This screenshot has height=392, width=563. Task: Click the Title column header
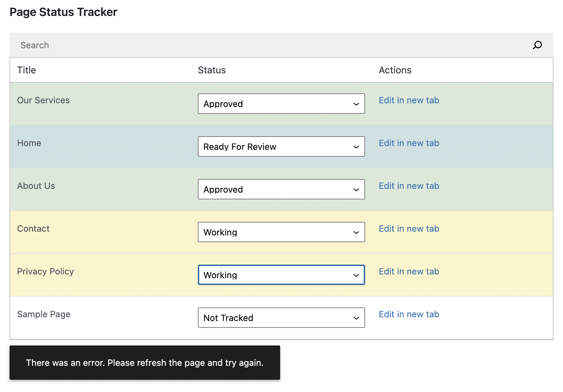click(27, 70)
